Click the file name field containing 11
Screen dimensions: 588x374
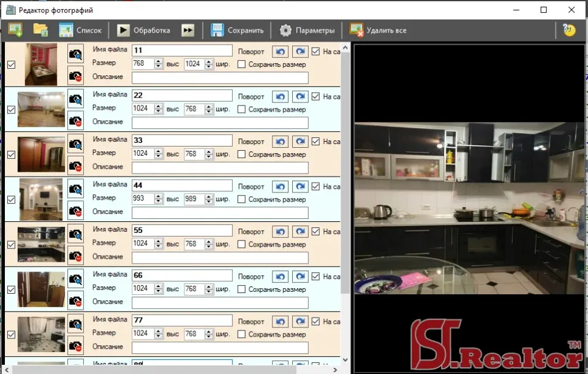[x=183, y=50]
